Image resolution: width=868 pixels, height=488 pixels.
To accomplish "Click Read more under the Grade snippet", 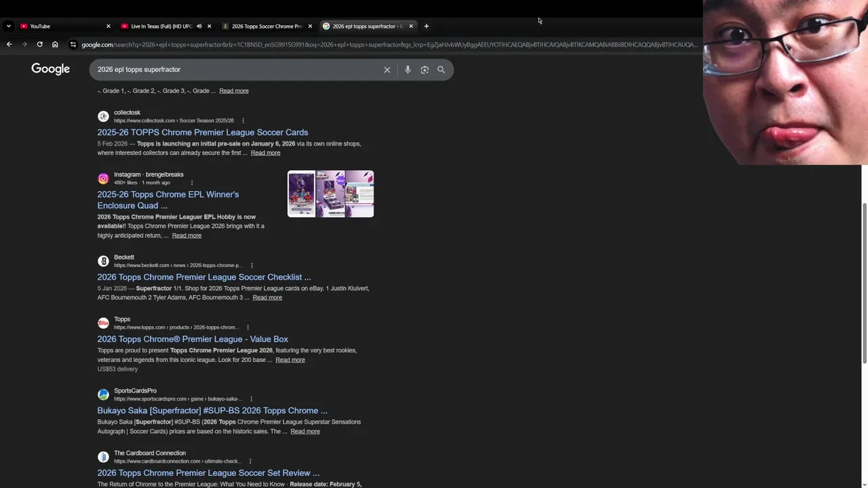I will pos(234,91).
